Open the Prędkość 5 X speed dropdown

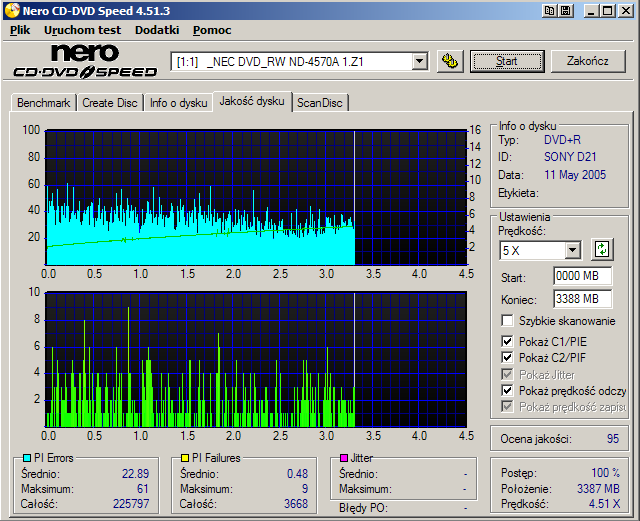click(572, 249)
